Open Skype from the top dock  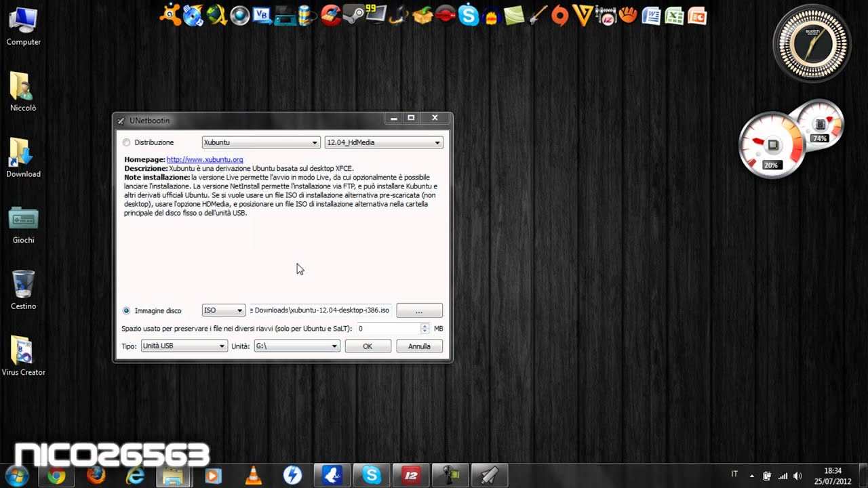(x=469, y=15)
